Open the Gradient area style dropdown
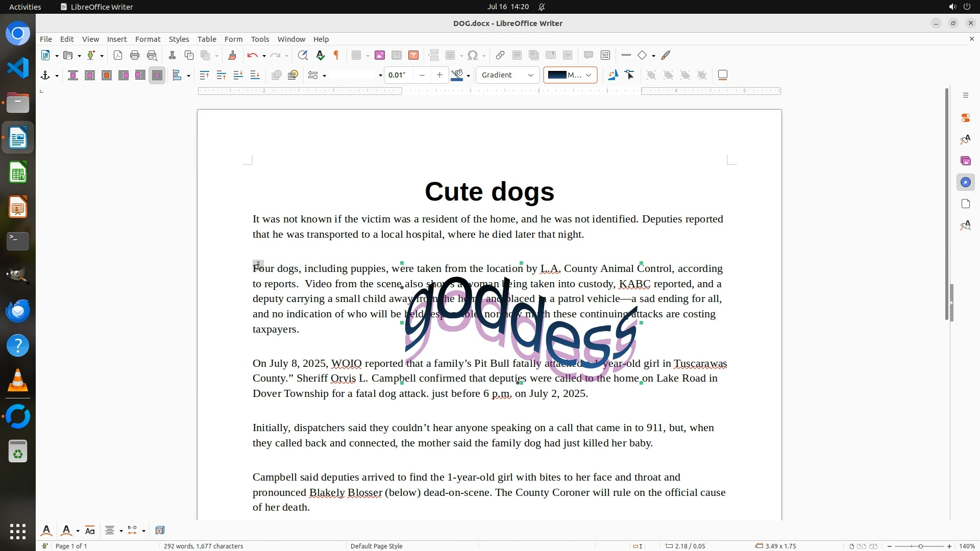Image resolution: width=980 pixels, height=551 pixels. tap(507, 75)
